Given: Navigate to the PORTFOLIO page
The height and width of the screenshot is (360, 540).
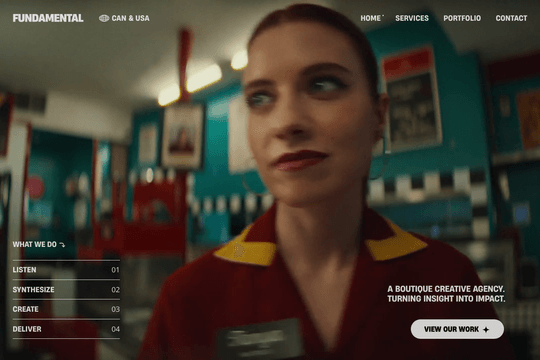Looking at the screenshot, I should (462, 18).
